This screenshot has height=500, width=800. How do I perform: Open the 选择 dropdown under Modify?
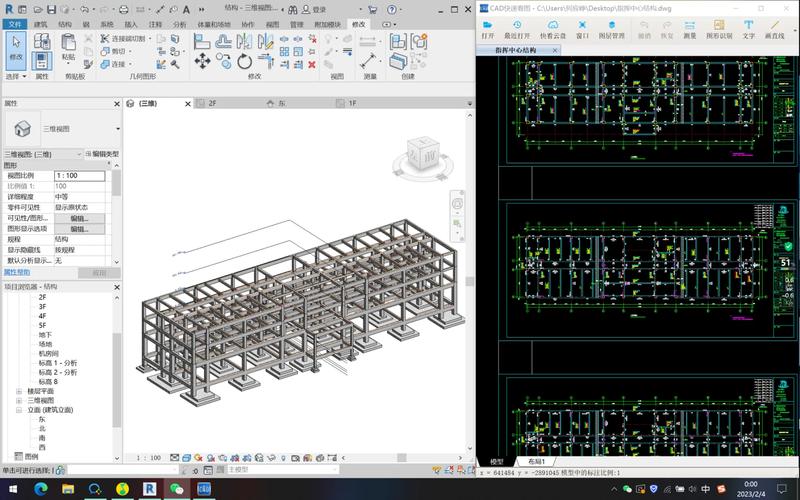14,76
